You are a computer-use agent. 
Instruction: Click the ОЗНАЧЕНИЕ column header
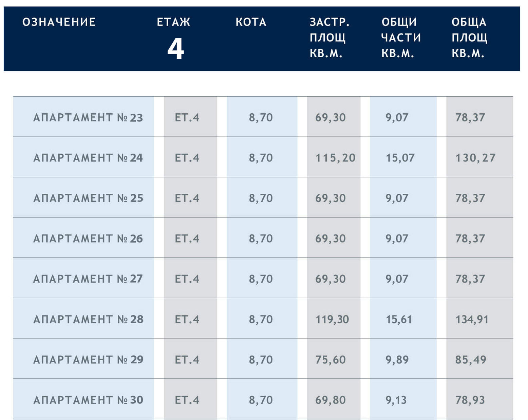pos(59,22)
